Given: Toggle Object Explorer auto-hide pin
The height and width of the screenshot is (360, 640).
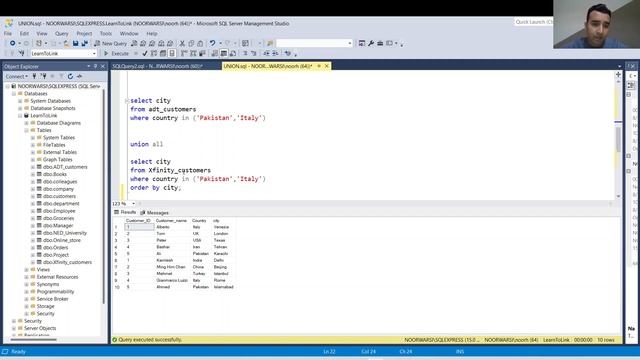Looking at the screenshot, I should [x=96, y=66].
